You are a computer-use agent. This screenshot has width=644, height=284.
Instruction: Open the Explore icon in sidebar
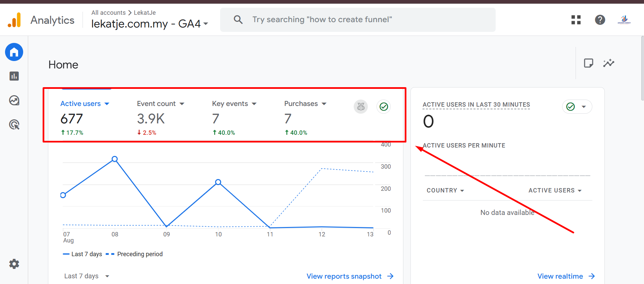click(14, 101)
